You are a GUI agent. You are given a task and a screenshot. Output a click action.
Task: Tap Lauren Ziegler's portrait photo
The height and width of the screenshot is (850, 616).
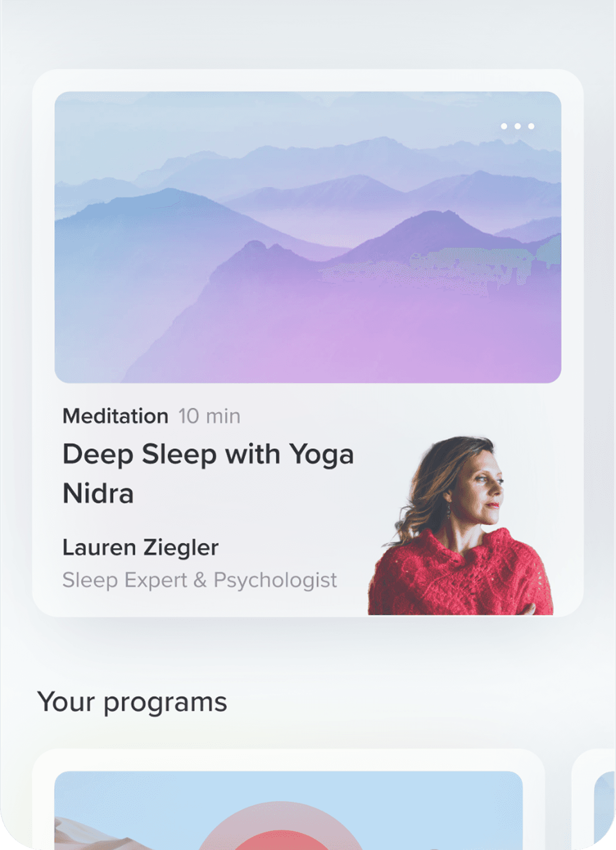[460, 526]
